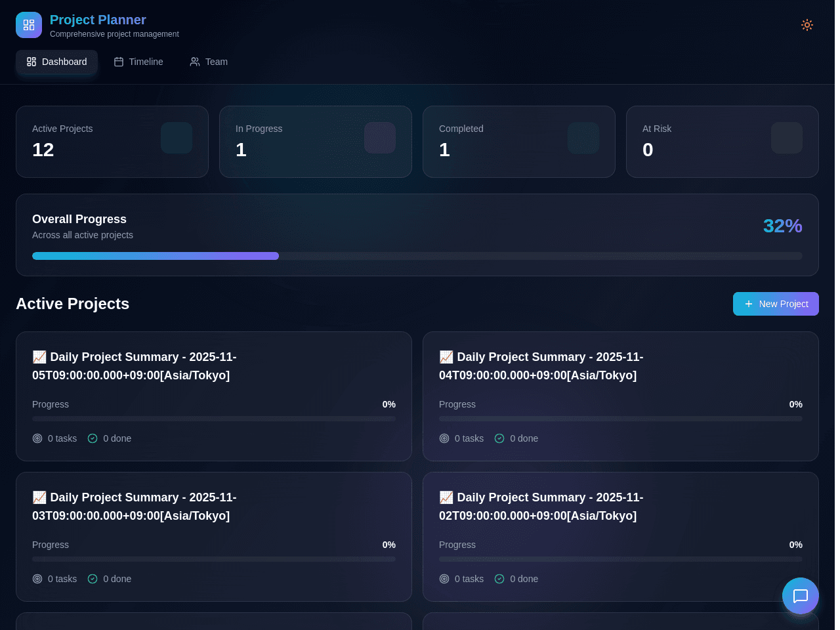The width and height of the screenshot is (840, 630).
Task: Click the chart emoji on the 2025-11-02 card
Action: [446, 497]
